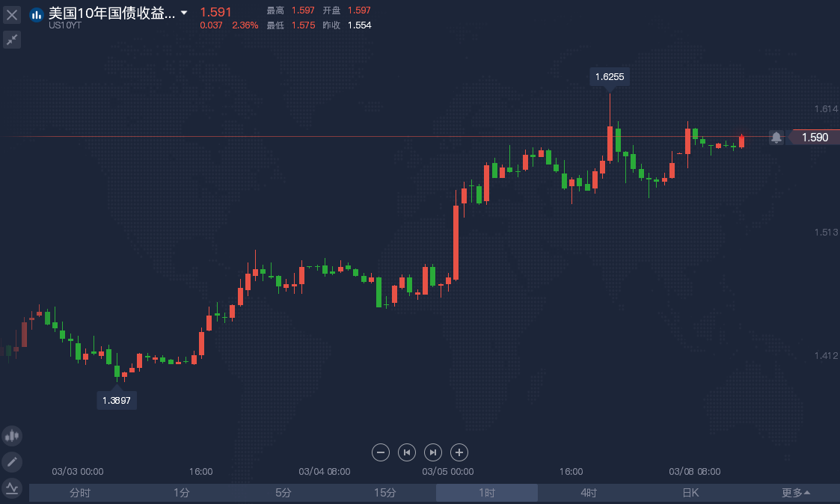This screenshot has width=840, height=504.
Task: Click the change percent 2.36%
Action: [245, 25]
